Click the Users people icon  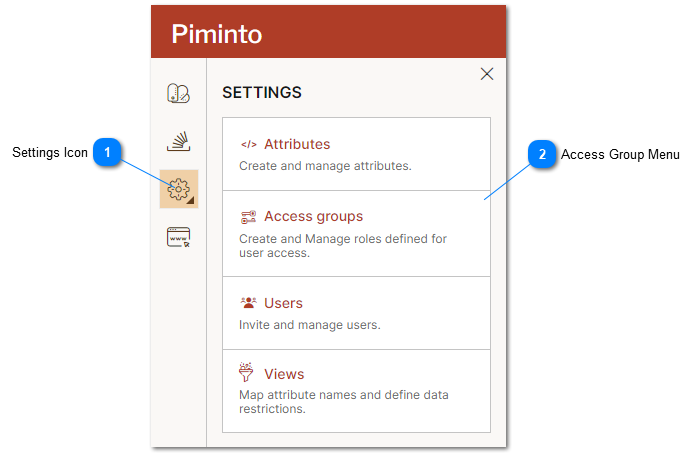(249, 303)
